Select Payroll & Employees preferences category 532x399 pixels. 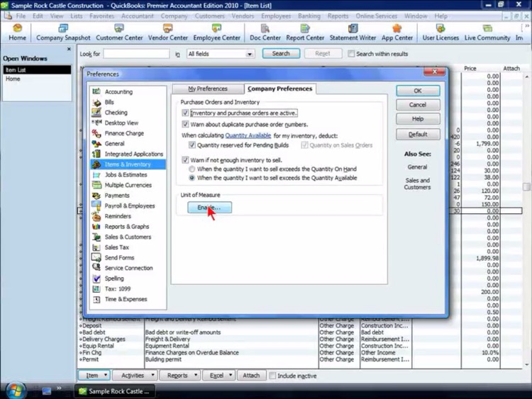pyautogui.click(x=128, y=206)
